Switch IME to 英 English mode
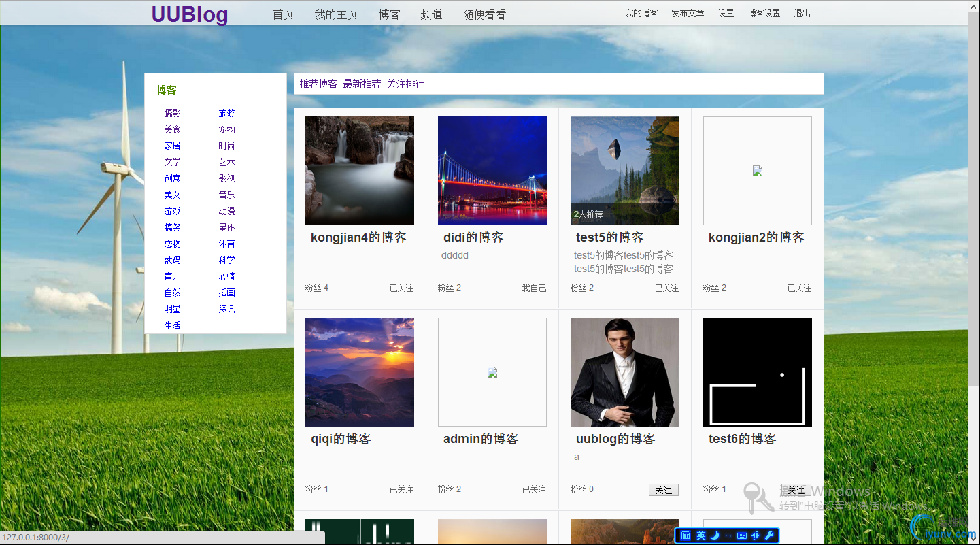 click(x=701, y=535)
